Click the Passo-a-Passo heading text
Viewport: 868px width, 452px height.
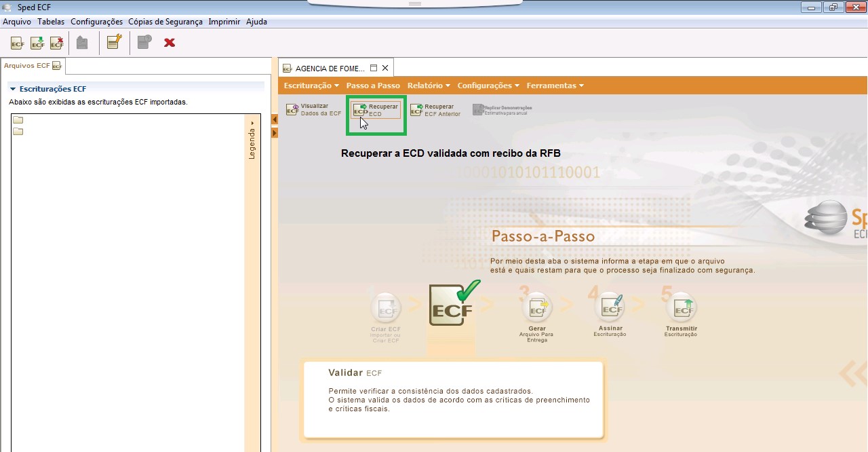pos(543,236)
